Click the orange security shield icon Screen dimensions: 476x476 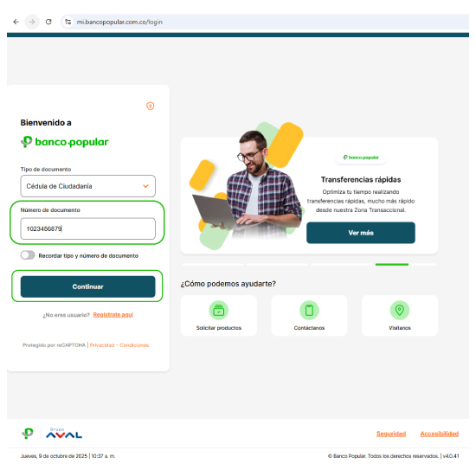pos(150,106)
